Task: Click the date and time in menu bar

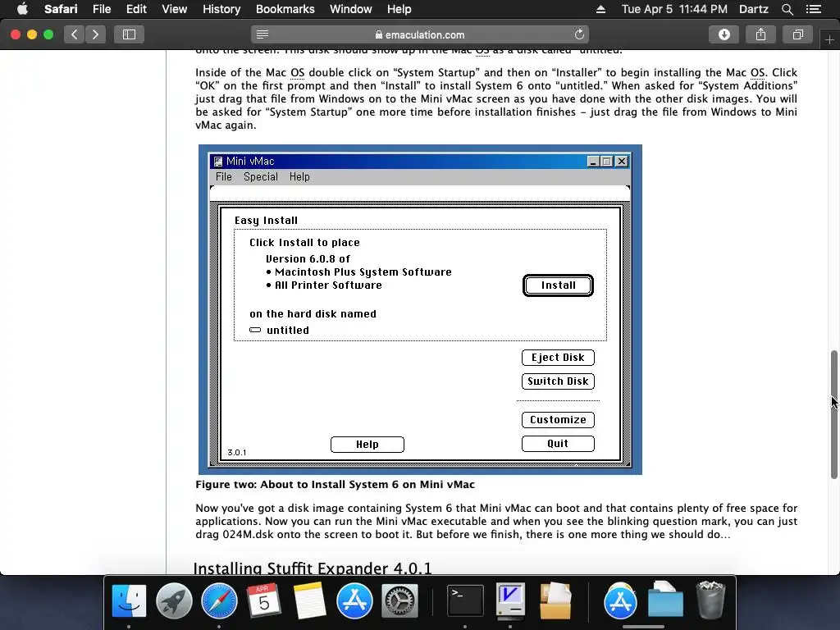Action: [674, 9]
